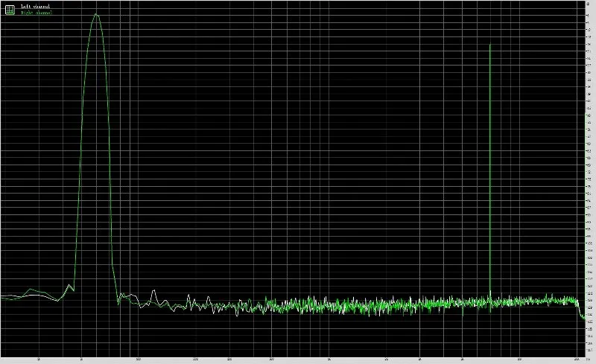Select the white Left channel legend label
Viewport: 596px width, 364px height.
click(x=35, y=6)
